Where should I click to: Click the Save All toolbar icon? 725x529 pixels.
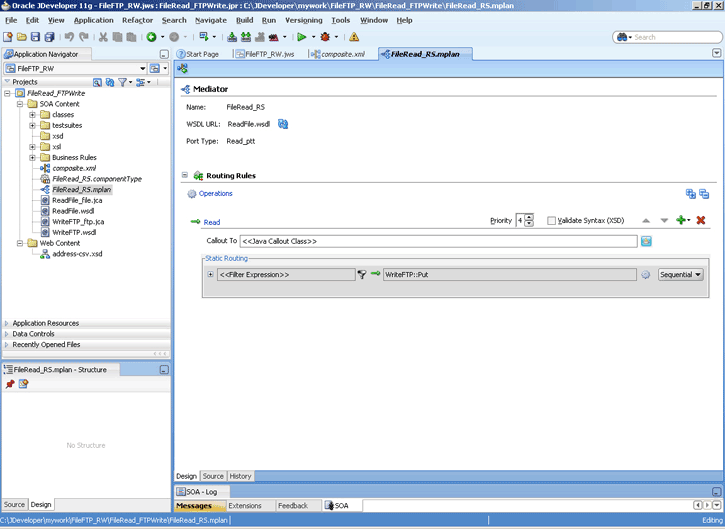[x=49, y=37]
